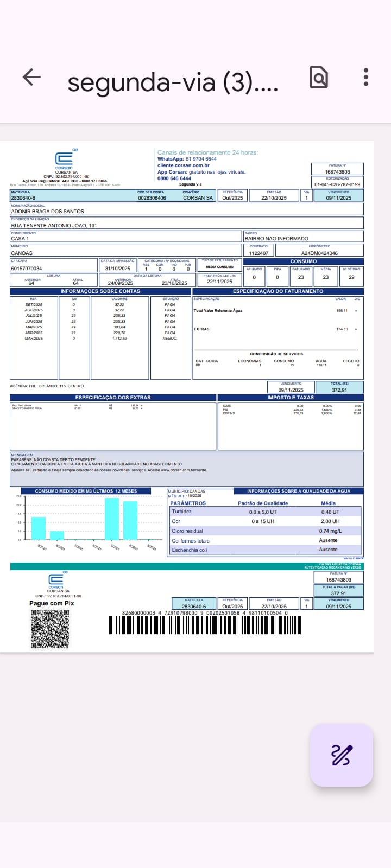This screenshot has width=391, height=868.
Task: Tap the Informações Sobre a Qualidade da Água header
Action: click(298, 491)
